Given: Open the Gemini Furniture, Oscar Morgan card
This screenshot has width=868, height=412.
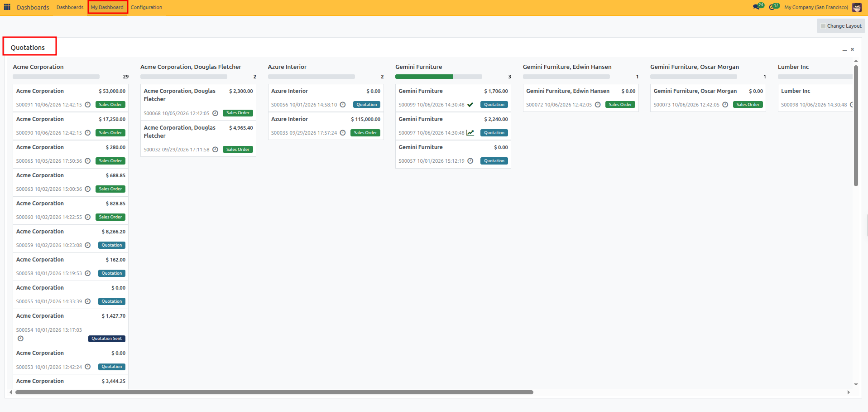Looking at the screenshot, I should pyautogui.click(x=708, y=98).
